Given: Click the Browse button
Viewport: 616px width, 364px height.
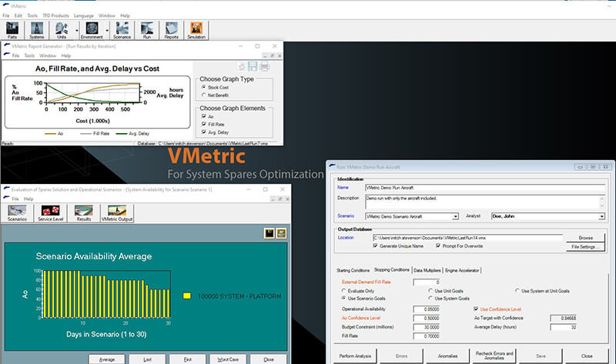Looking at the screenshot, I should 585,238.
